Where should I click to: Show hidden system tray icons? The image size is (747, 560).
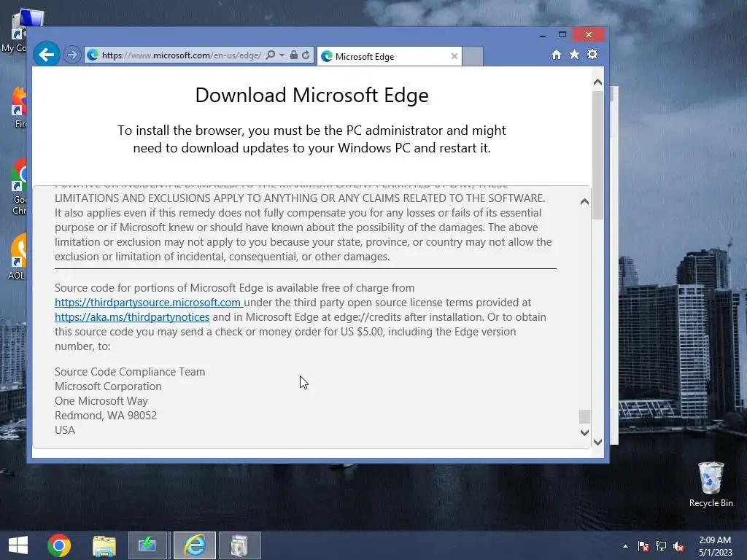[x=625, y=546]
